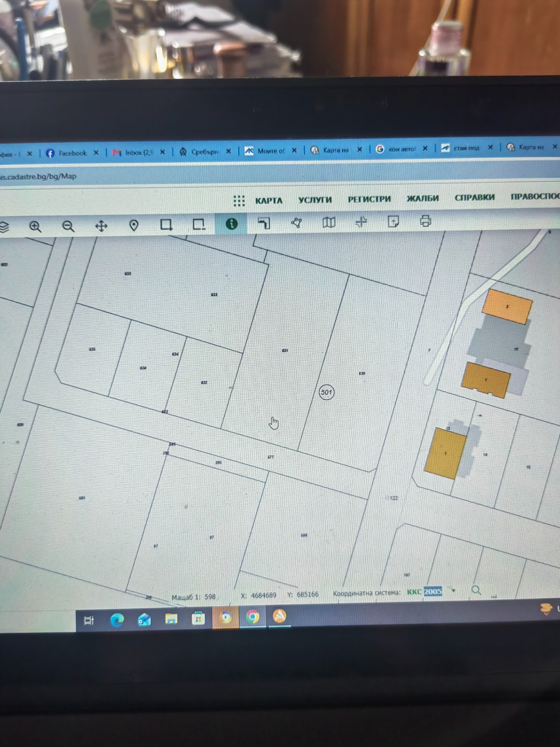The width and height of the screenshot is (560, 747).
Task: Select the rectangle selection tool
Action: pyautogui.click(x=166, y=224)
